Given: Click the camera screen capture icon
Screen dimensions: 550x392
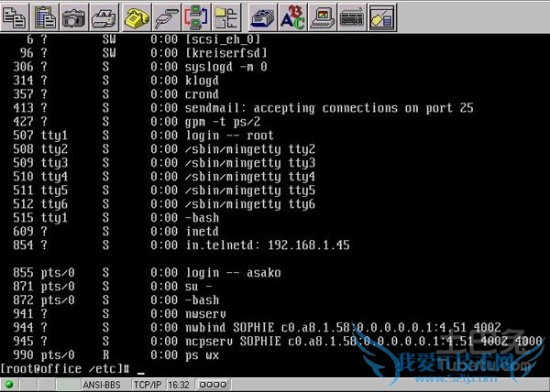Looking at the screenshot, I should [x=73, y=17].
